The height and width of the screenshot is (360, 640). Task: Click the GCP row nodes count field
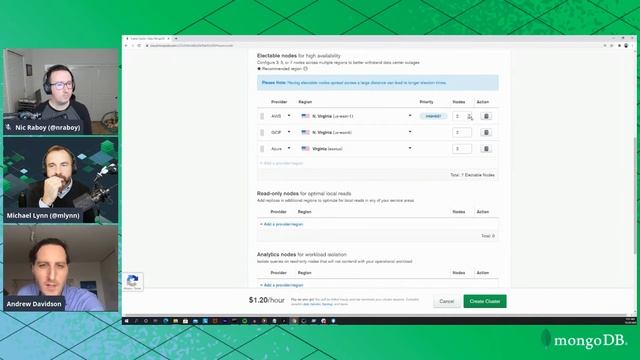click(462, 133)
